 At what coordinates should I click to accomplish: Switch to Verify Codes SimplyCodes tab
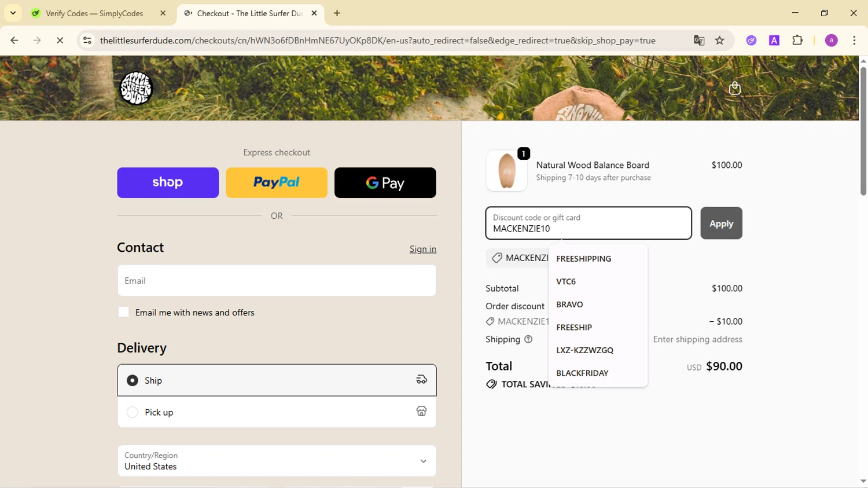94,13
